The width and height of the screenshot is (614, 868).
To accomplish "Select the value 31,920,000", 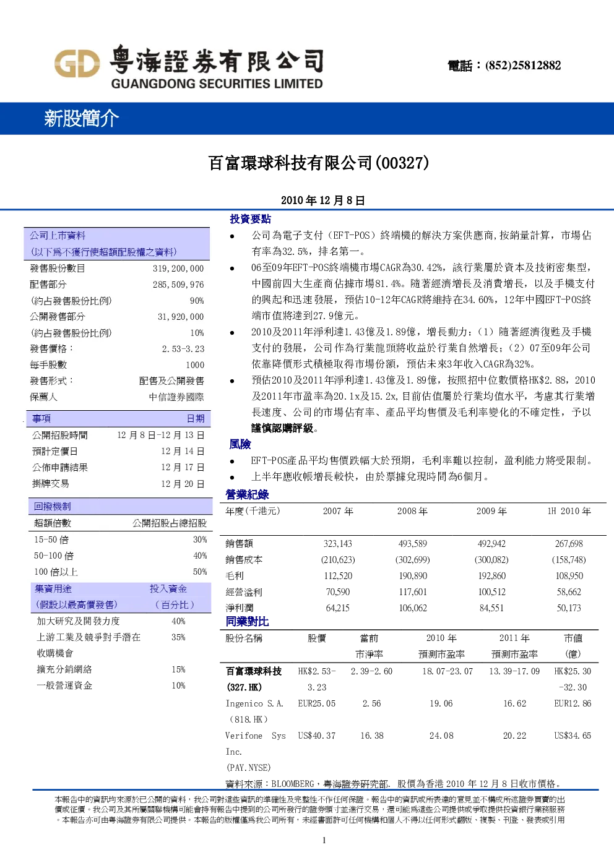I will click(181, 317).
